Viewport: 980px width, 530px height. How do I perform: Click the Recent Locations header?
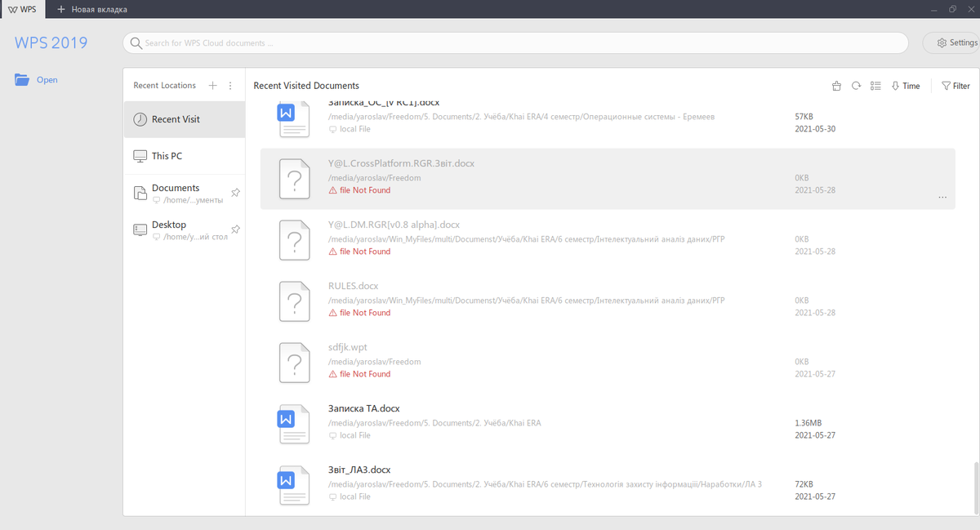(165, 85)
